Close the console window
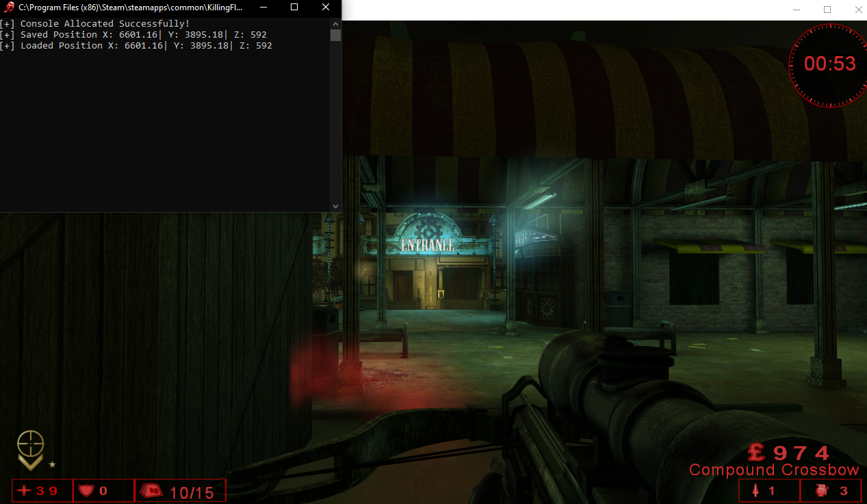This screenshot has height=504, width=867. 325,8
